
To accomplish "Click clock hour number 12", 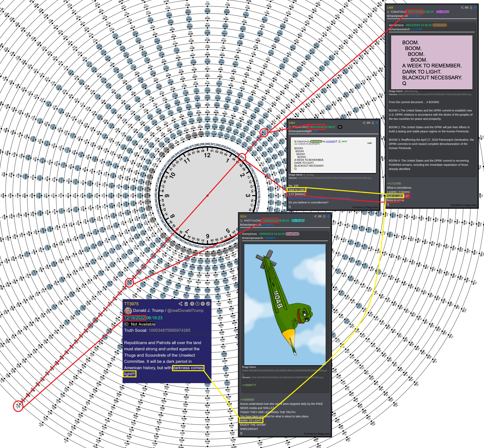I will point(207,155).
